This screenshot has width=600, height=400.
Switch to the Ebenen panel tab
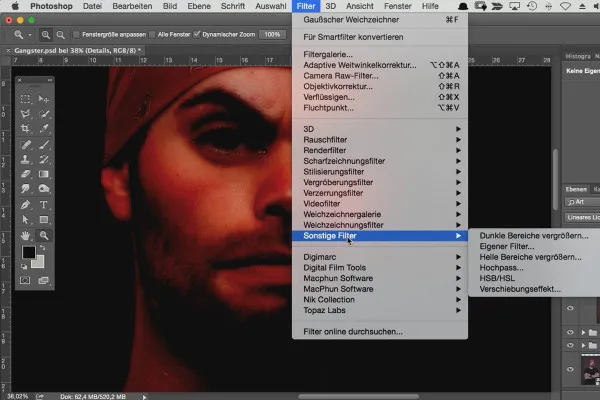coord(576,189)
